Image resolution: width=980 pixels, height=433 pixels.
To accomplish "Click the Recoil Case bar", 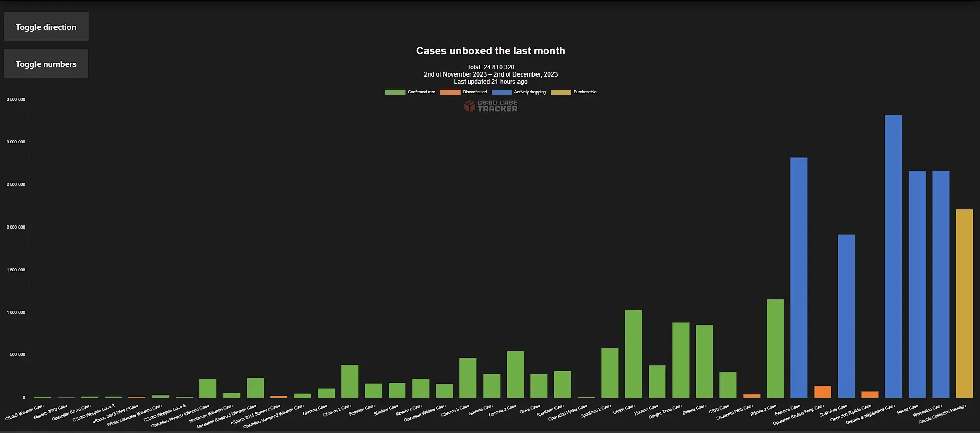I will [917, 284].
